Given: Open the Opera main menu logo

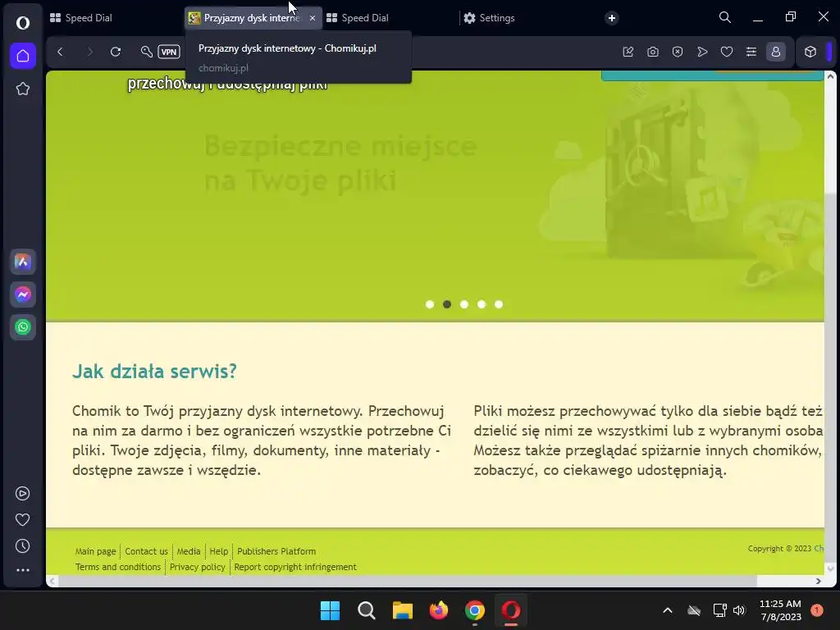Looking at the screenshot, I should (x=22, y=23).
